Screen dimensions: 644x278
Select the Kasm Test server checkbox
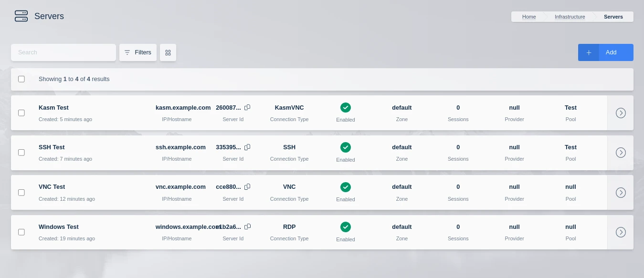[21, 113]
